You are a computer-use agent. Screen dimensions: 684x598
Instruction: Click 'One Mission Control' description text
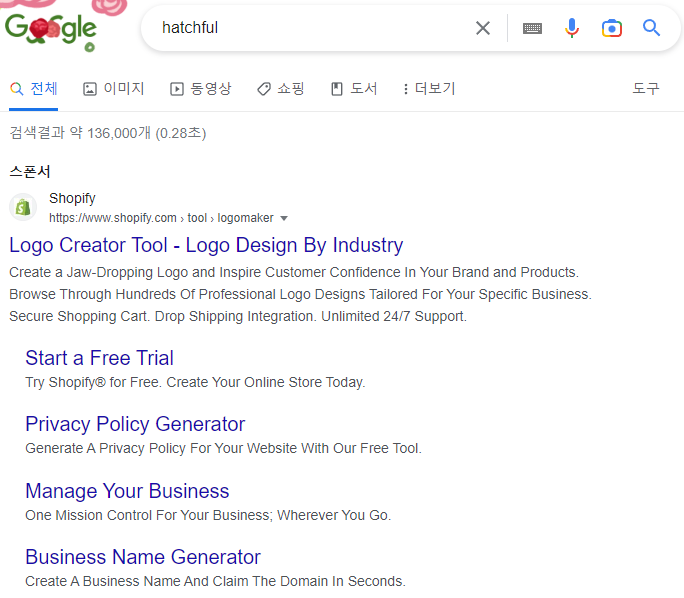pyautogui.click(x=208, y=515)
